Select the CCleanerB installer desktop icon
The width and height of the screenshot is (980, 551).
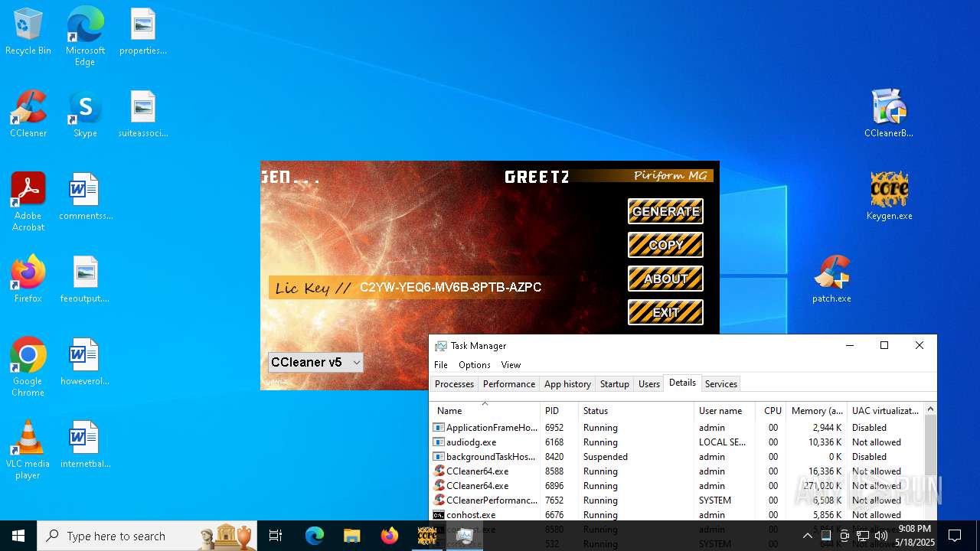coord(889,115)
